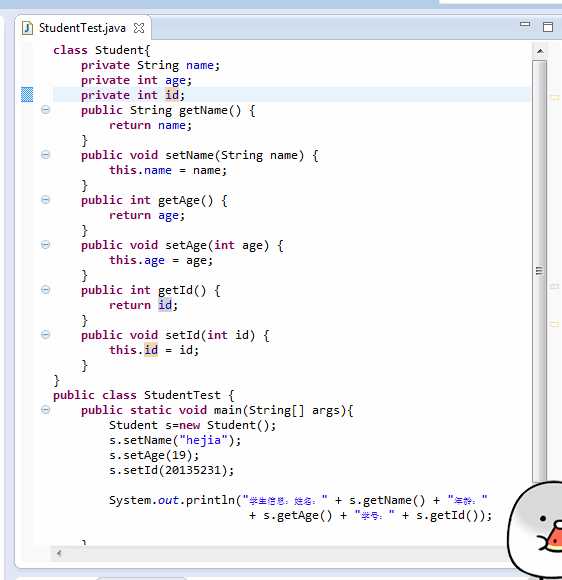The image size is (562, 580).
Task: Click the horizontal scrollbar left arrow
Action: (x=59, y=553)
